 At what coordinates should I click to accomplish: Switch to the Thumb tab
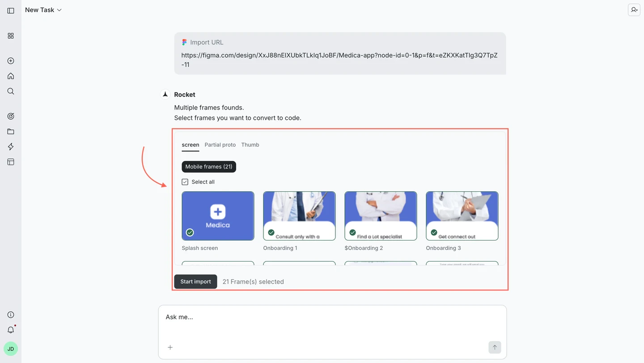[250, 144]
